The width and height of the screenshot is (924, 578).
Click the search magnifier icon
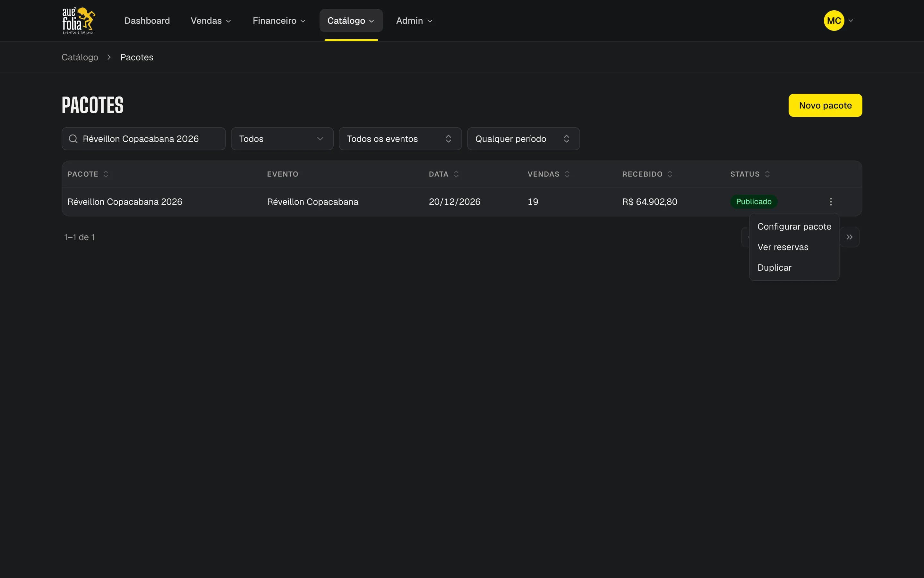(x=73, y=139)
